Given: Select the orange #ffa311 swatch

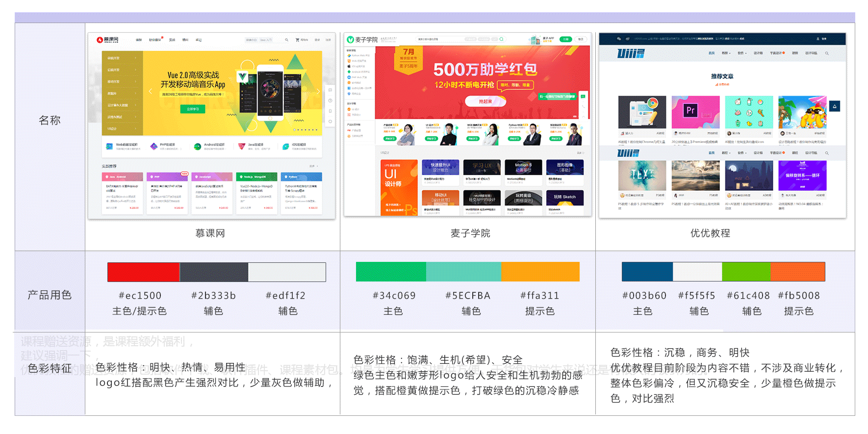Looking at the screenshot, I should pyautogui.click(x=540, y=272).
